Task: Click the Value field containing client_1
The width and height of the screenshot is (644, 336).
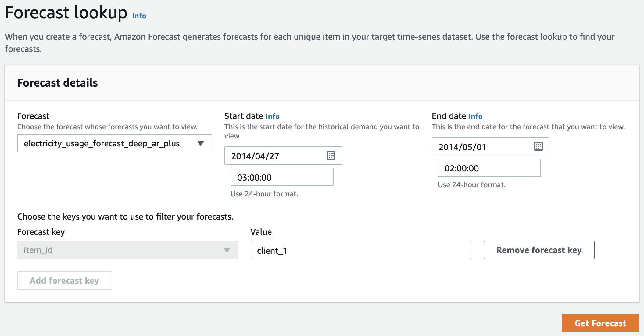Action: tap(361, 250)
